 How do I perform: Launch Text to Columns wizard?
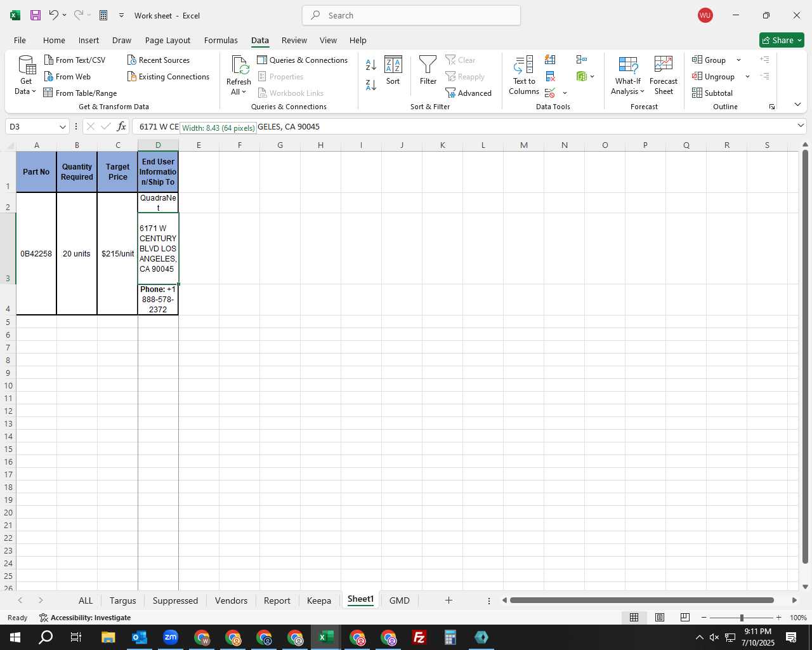(524, 75)
